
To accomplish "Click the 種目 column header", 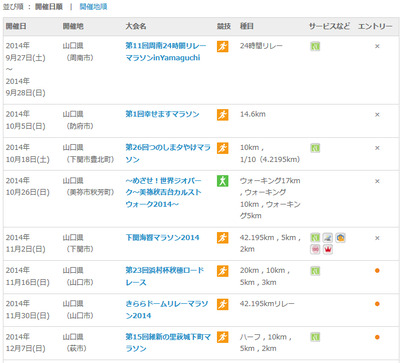I will click(x=247, y=26).
